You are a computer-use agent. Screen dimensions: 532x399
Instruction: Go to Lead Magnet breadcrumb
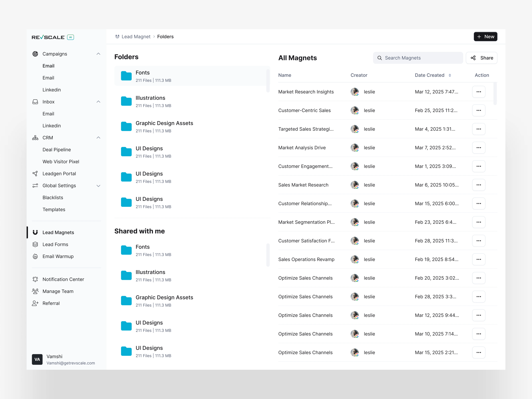(x=136, y=37)
